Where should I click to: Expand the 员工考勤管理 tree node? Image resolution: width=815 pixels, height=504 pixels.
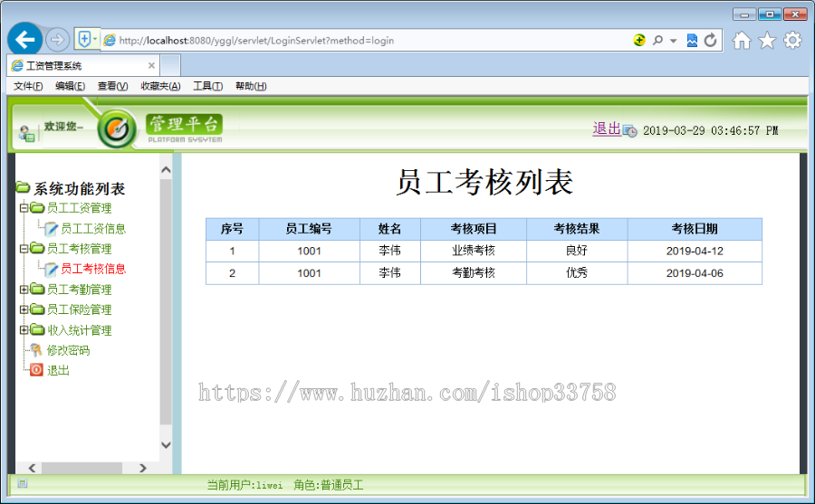(24, 290)
